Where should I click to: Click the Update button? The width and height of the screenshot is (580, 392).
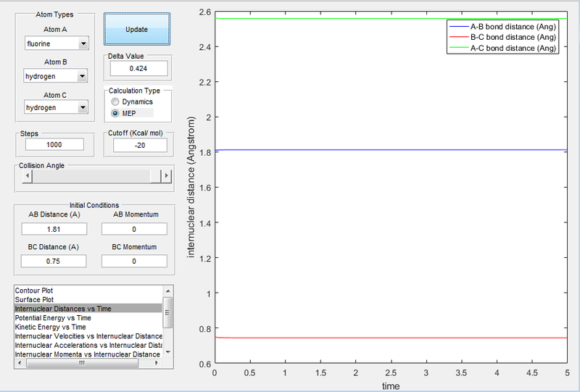(137, 29)
